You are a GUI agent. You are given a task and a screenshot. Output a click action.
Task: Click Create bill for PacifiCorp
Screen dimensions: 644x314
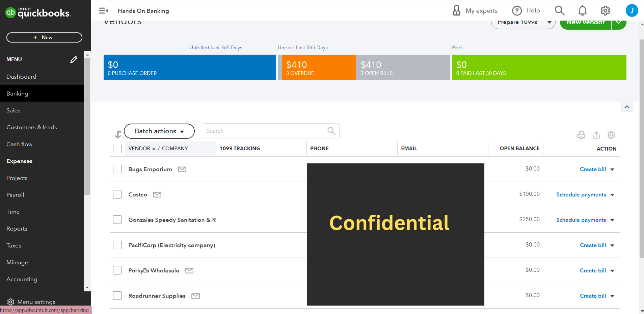tap(593, 245)
